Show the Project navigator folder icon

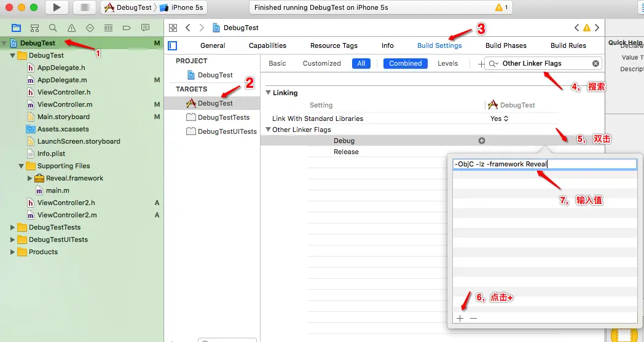16,28
